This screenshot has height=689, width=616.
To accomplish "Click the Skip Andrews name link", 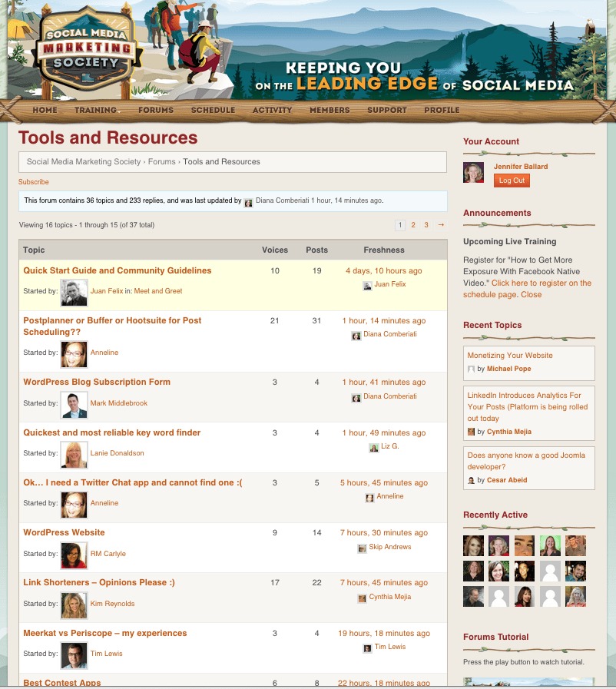I will click(x=390, y=547).
